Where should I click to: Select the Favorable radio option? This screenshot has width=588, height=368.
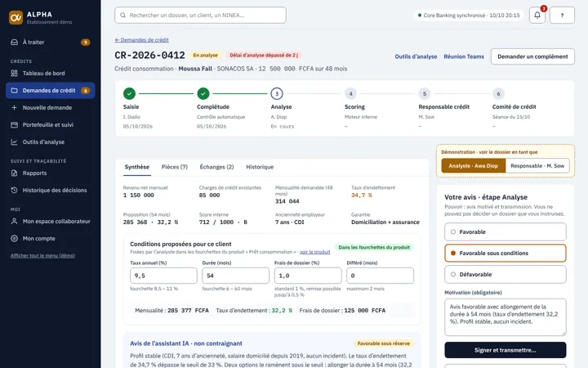506,232
